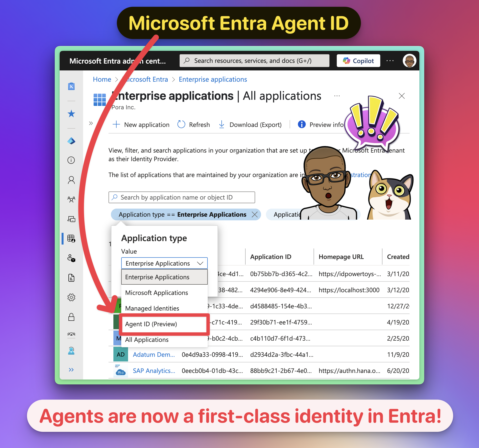Open the padlock protection sidebar icon
The height and width of the screenshot is (448, 479).
tap(71, 317)
